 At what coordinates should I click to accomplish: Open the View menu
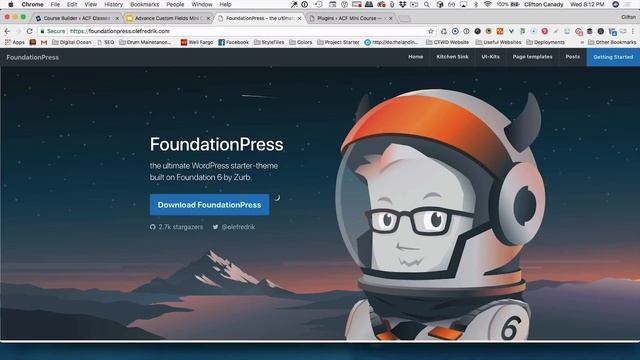point(91,4)
